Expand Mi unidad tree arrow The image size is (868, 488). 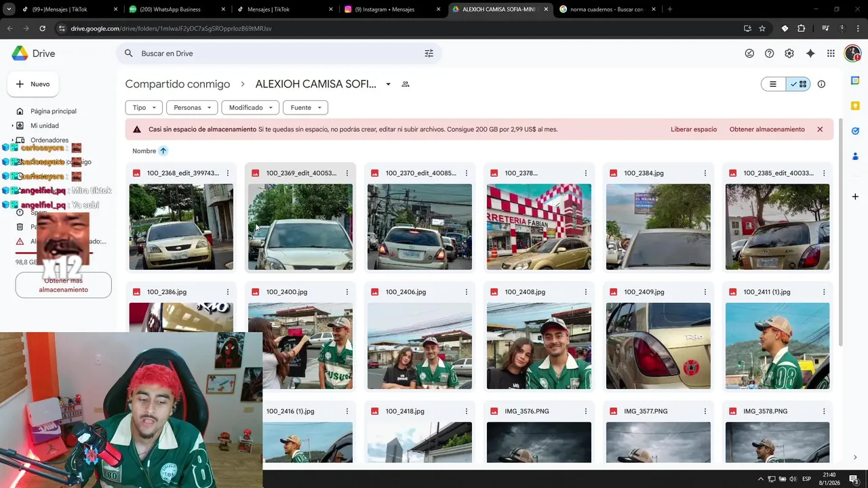tap(13, 125)
